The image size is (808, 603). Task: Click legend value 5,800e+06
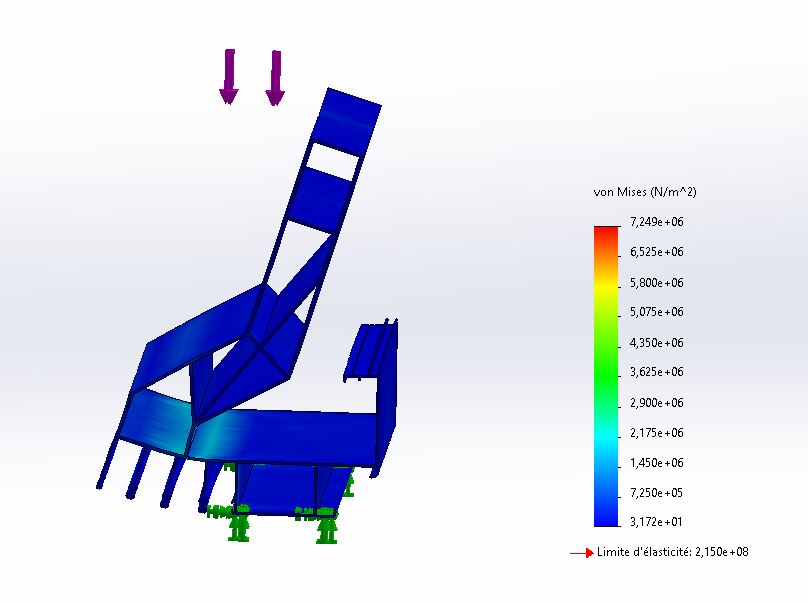(x=656, y=282)
